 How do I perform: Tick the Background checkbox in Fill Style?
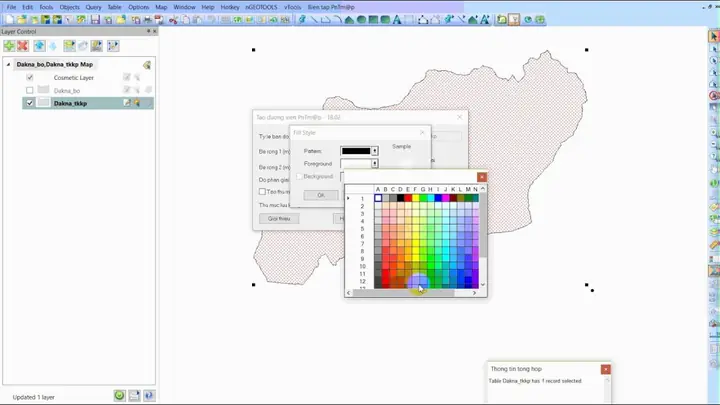coord(299,176)
